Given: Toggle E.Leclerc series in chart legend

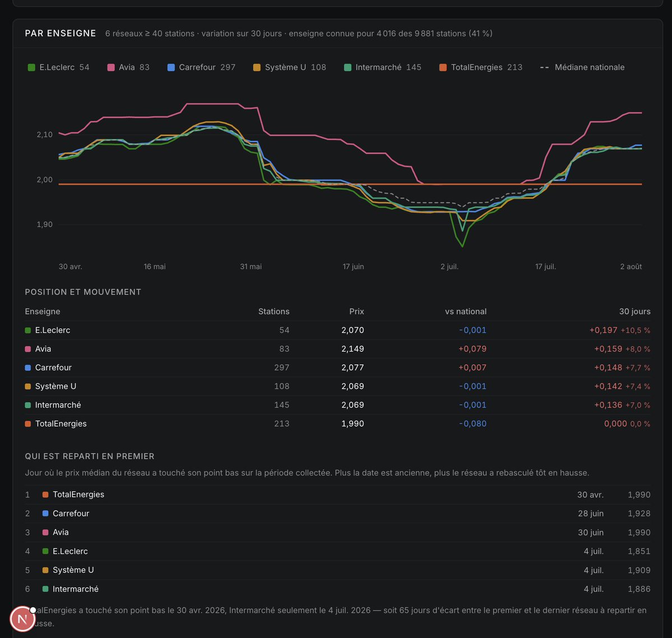Looking at the screenshot, I should pyautogui.click(x=59, y=67).
